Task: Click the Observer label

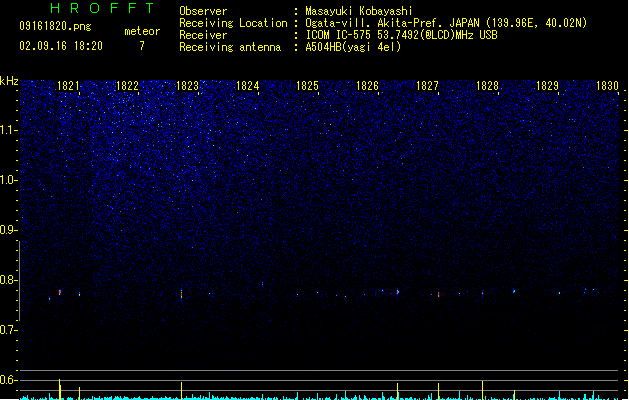Action: tap(203, 11)
